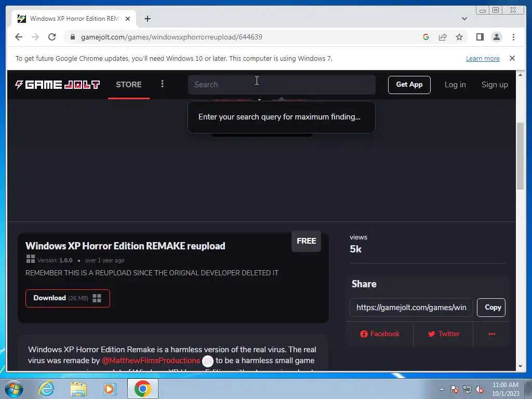
Task: Click the Action Center flag icon
Action: (455, 390)
